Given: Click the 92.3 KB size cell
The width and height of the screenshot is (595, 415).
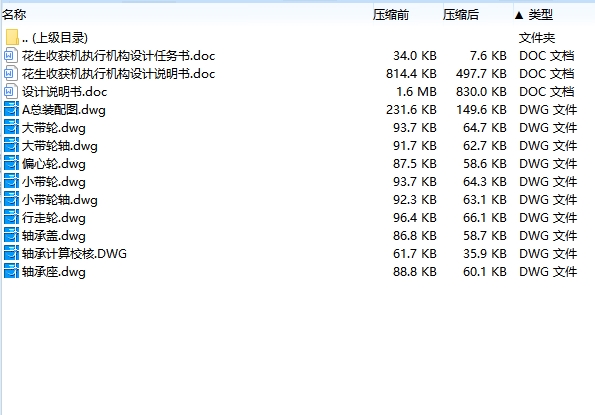Looking at the screenshot, I should click(x=415, y=200).
